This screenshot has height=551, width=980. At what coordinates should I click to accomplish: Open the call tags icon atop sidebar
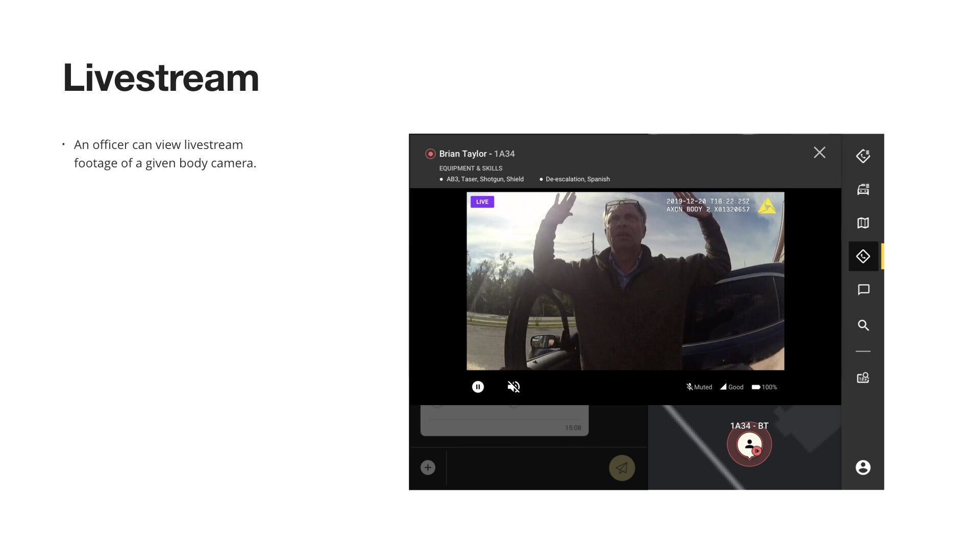(863, 156)
